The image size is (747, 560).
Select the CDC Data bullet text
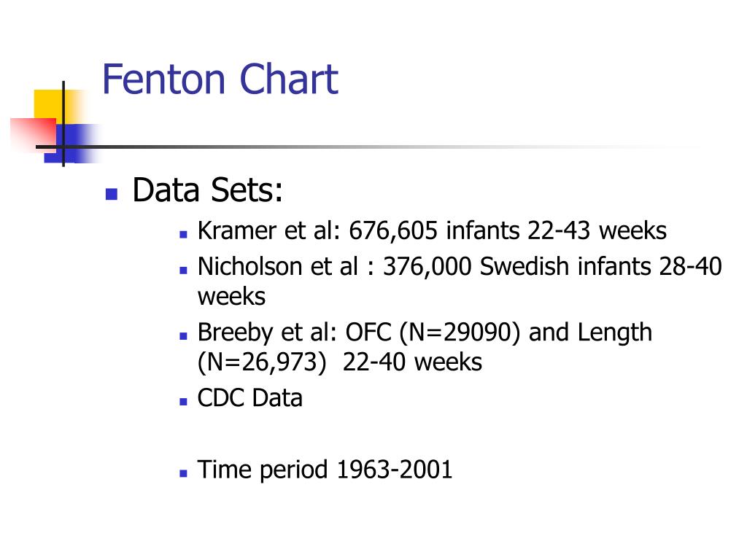coord(249,397)
